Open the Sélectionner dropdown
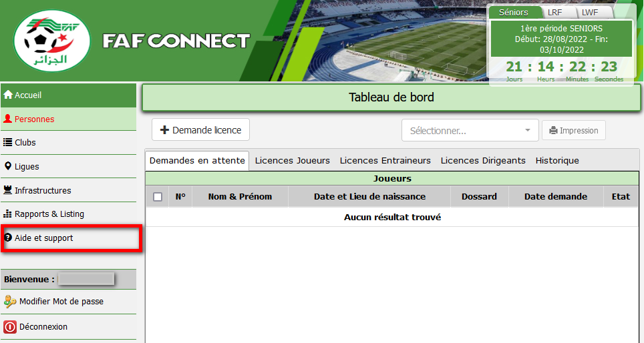Screen dimensions: 644x343 pyautogui.click(x=470, y=131)
